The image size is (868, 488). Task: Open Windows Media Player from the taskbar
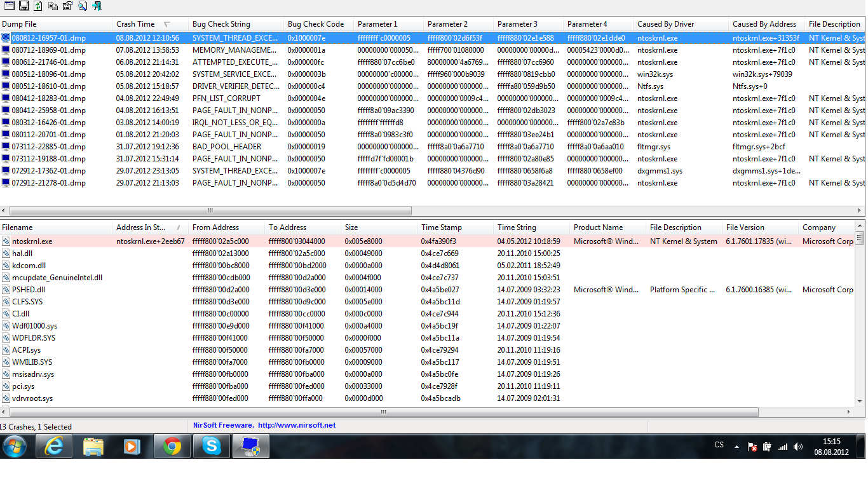(133, 446)
